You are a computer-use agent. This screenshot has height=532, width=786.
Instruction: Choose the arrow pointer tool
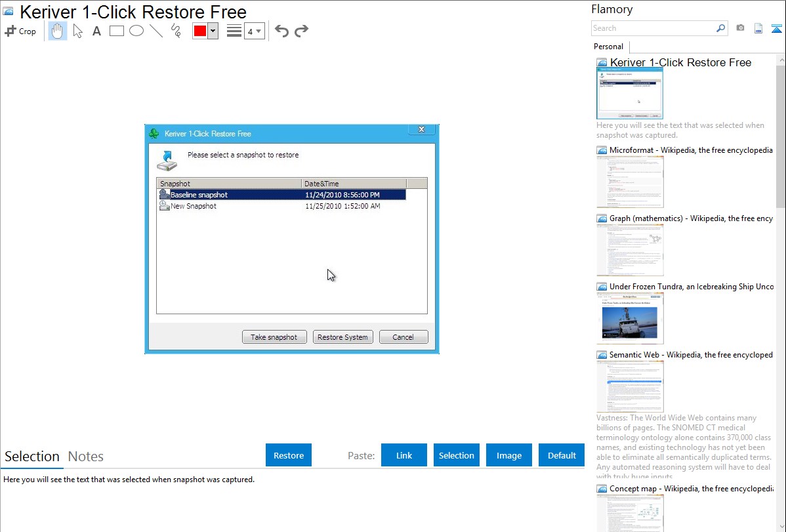click(77, 31)
